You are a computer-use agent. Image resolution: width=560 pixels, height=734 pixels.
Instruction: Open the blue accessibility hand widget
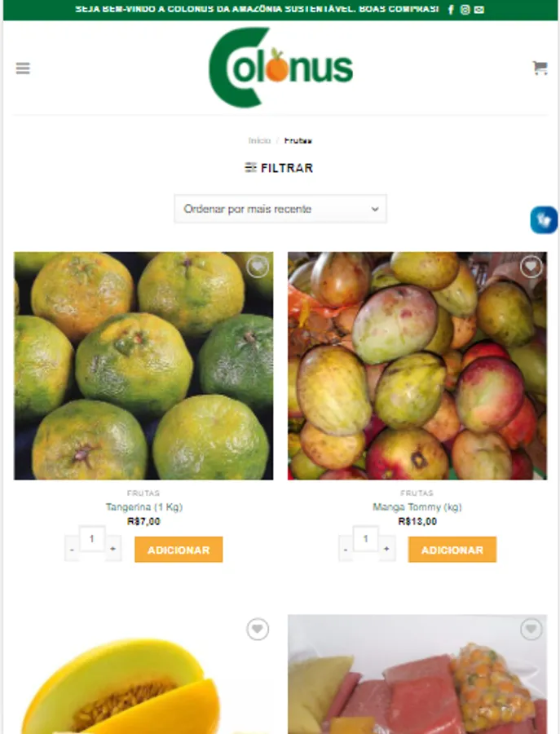544,219
